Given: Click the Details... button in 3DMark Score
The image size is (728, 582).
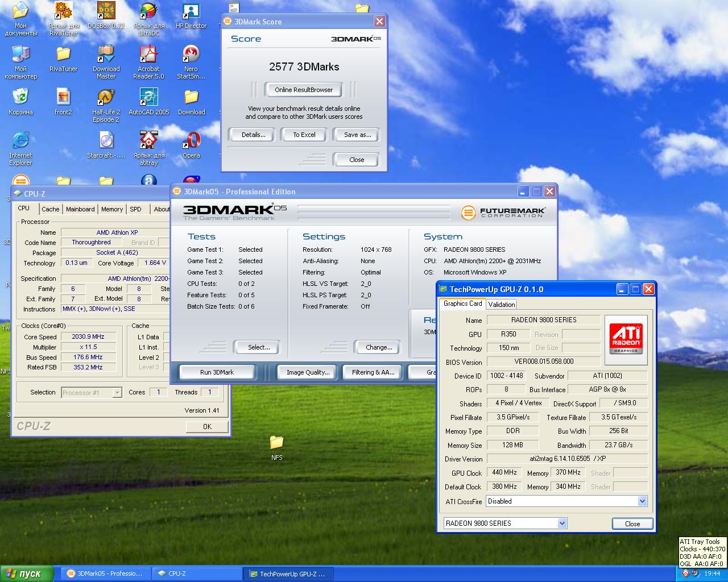Looking at the screenshot, I should tap(253, 135).
